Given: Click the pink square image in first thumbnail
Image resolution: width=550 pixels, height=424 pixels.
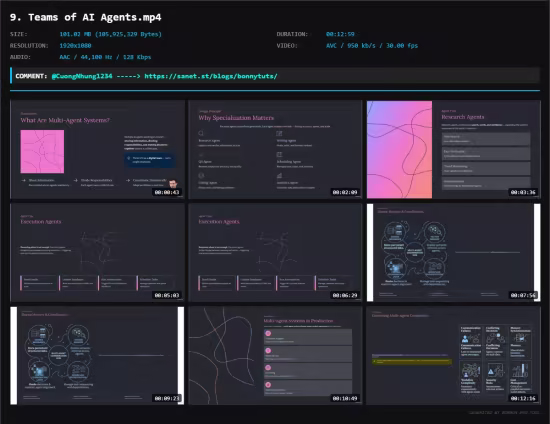Looking at the screenshot, I should [x=42, y=152].
